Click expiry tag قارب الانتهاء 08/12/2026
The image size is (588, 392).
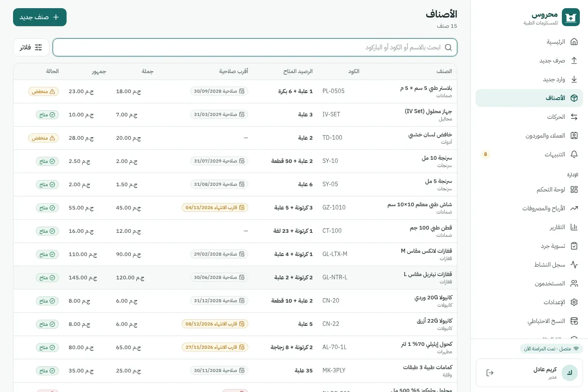pyautogui.click(x=215, y=324)
